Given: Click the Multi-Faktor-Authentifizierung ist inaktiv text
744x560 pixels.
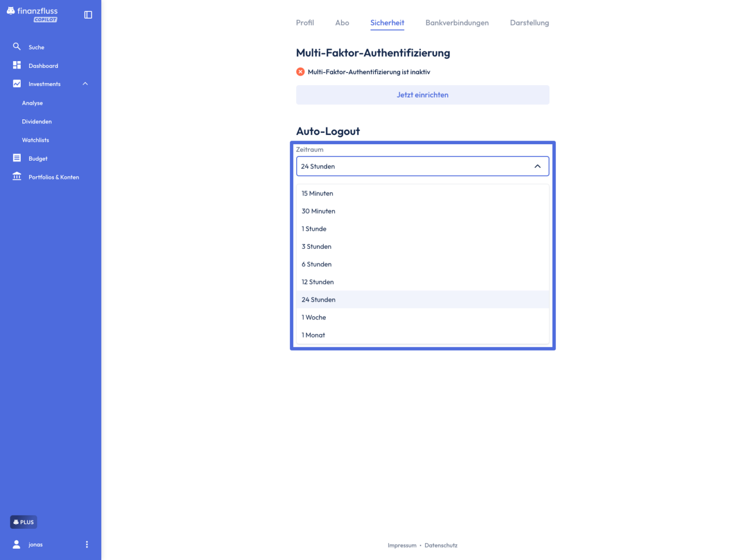Looking at the screenshot, I should [369, 72].
